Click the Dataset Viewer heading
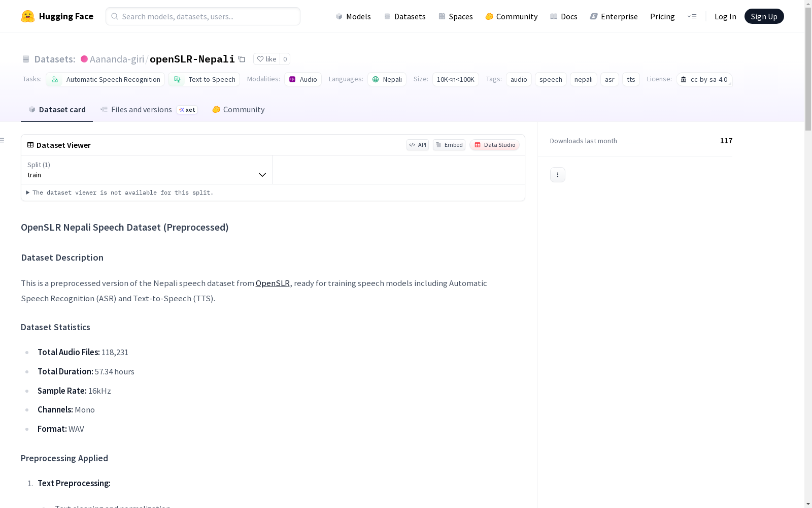This screenshot has height=508, width=812. click(63, 145)
